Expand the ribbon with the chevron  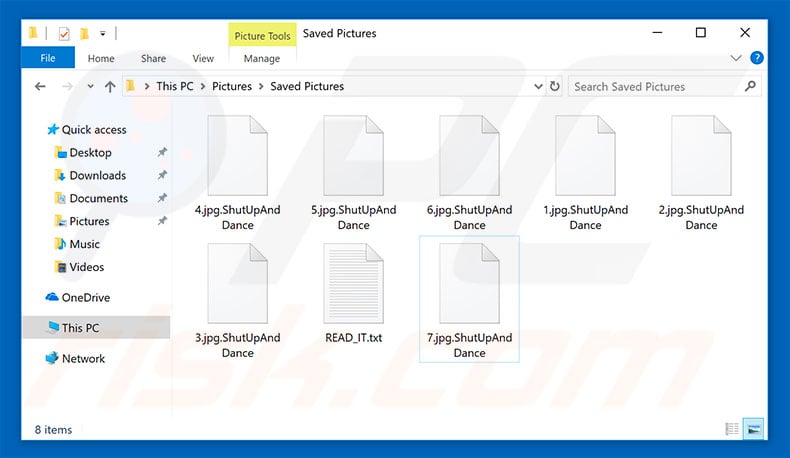737,59
